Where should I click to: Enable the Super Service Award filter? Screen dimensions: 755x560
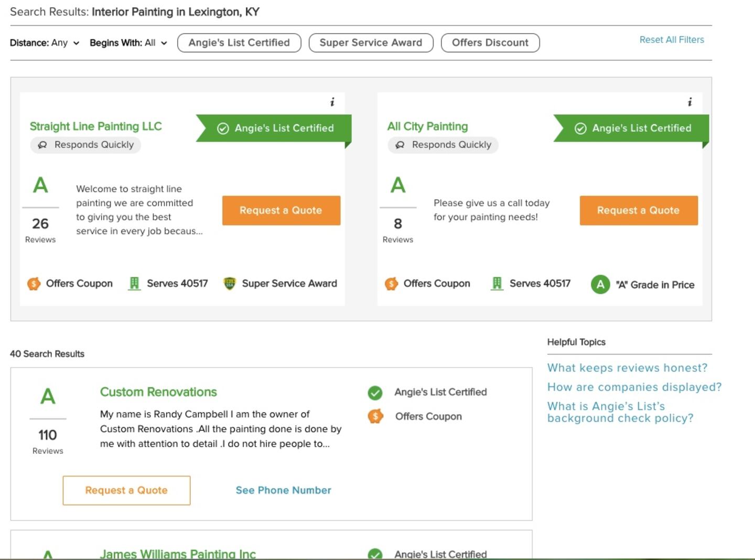(371, 43)
